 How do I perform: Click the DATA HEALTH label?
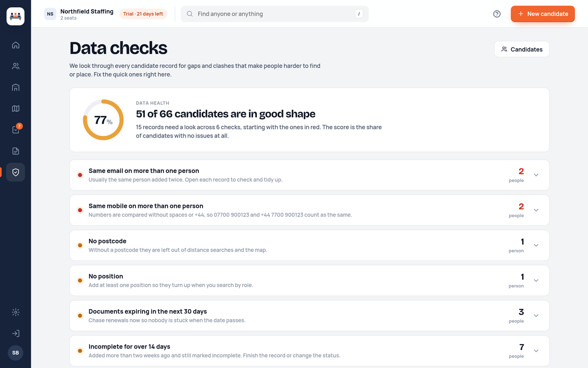[153, 103]
